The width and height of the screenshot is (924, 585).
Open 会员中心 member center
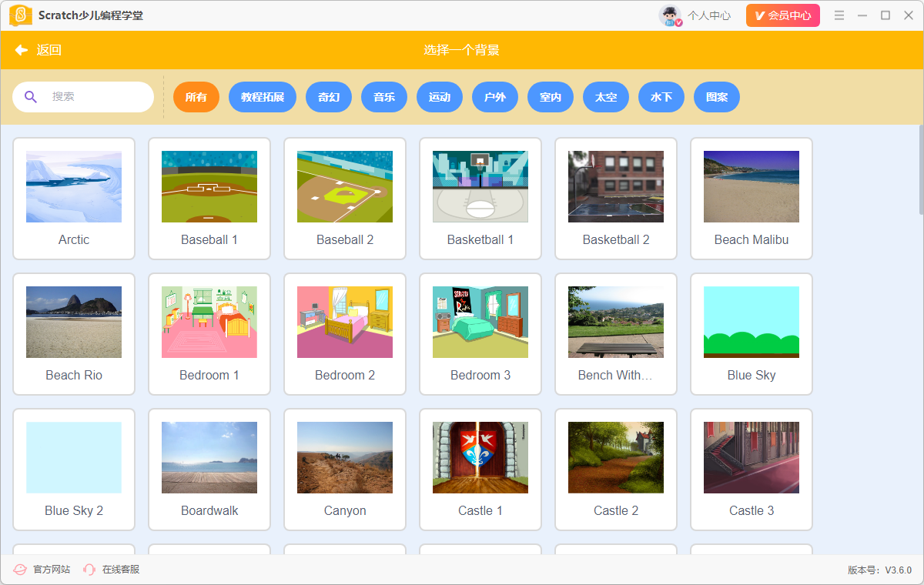pos(783,15)
